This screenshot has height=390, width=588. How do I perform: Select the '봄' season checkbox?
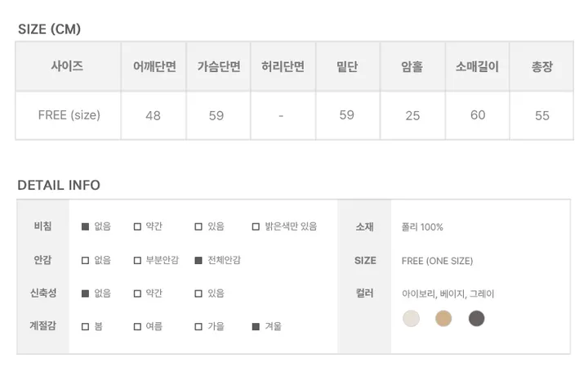(x=85, y=326)
